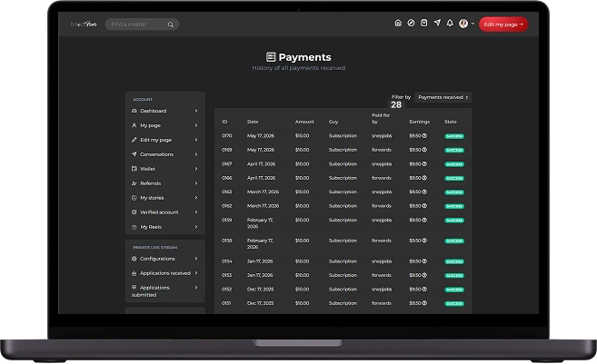Click History of all payments received subtitle
Screen dimensions: 597x364
(298, 68)
